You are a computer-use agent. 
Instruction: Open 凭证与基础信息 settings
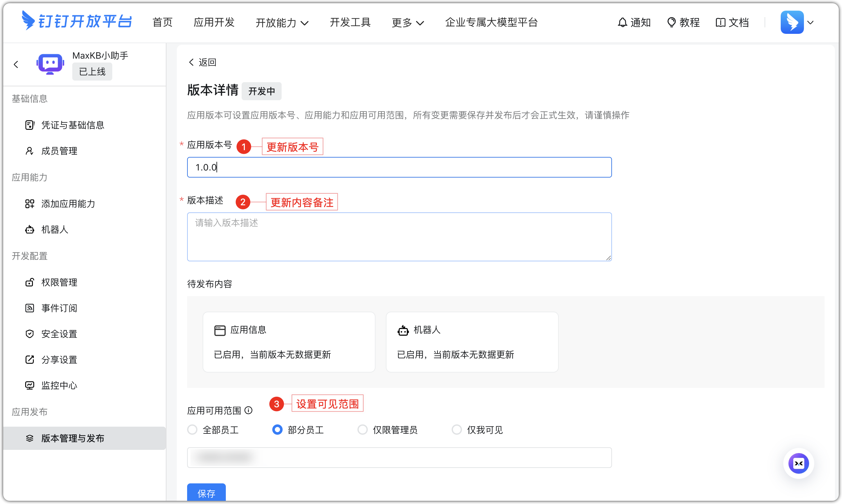(x=73, y=125)
